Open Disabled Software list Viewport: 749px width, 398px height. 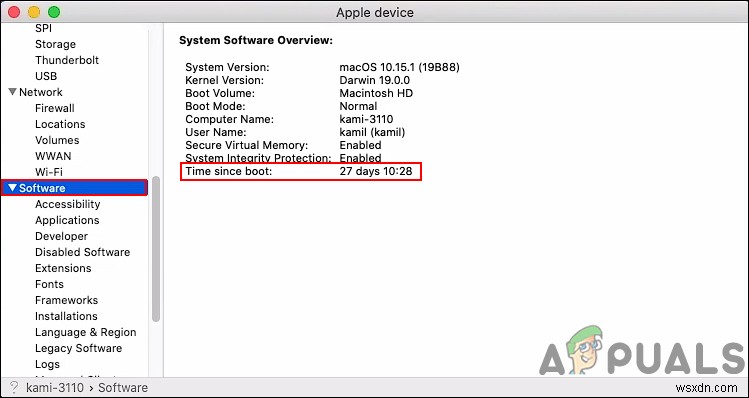click(82, 252)
